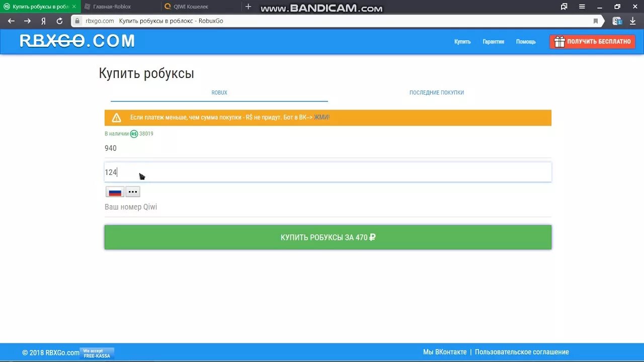The height and width of the screenshot is (362, 644).
Task: Click the padlock site security icon
Action: tap(77, 21)
